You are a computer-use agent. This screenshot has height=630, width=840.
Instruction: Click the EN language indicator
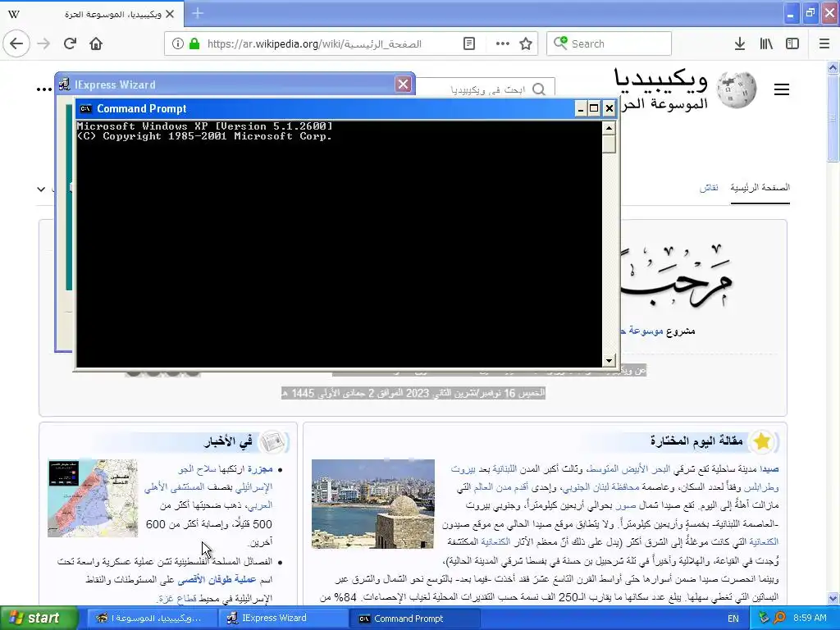point(733,619)
